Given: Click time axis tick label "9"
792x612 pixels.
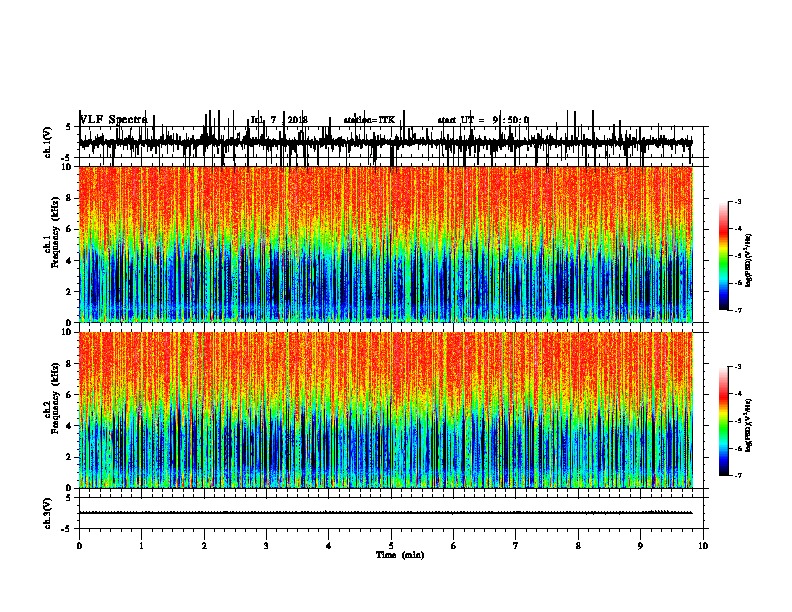Looking at the screenshot, I should click(640, 546).
